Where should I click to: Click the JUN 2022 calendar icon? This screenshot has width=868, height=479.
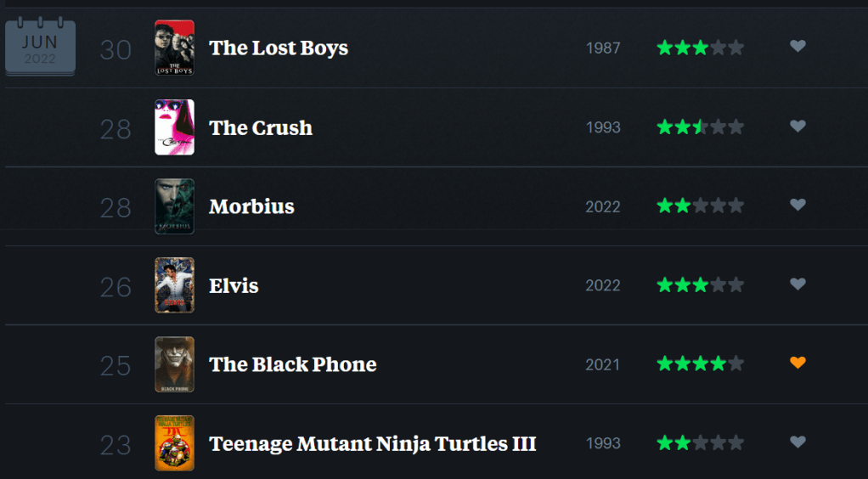(x=40, y=48)
